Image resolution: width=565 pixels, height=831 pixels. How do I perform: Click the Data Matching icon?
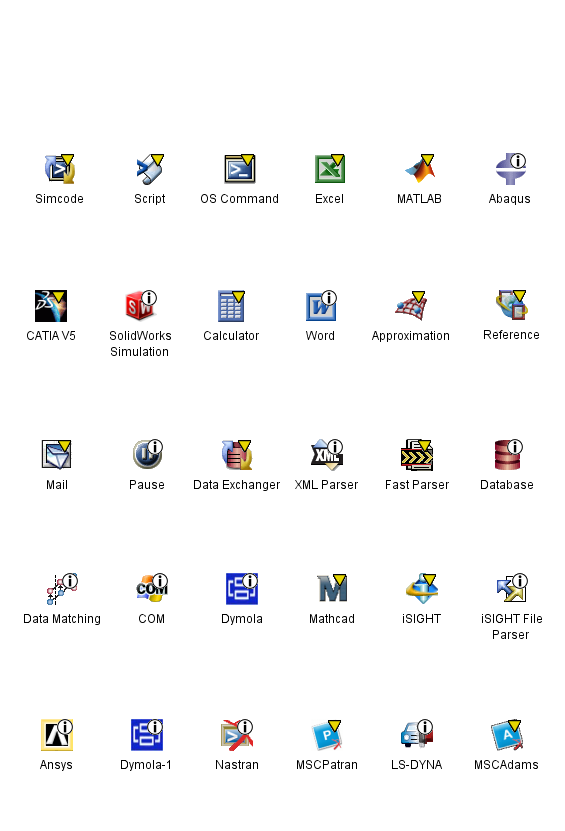click(x=62, y=589)
